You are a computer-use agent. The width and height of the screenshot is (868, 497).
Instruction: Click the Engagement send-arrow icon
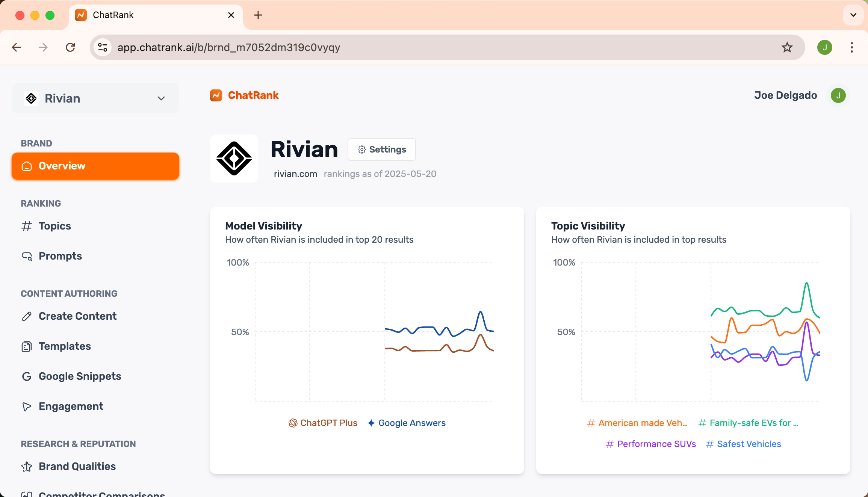click(27, 406)
